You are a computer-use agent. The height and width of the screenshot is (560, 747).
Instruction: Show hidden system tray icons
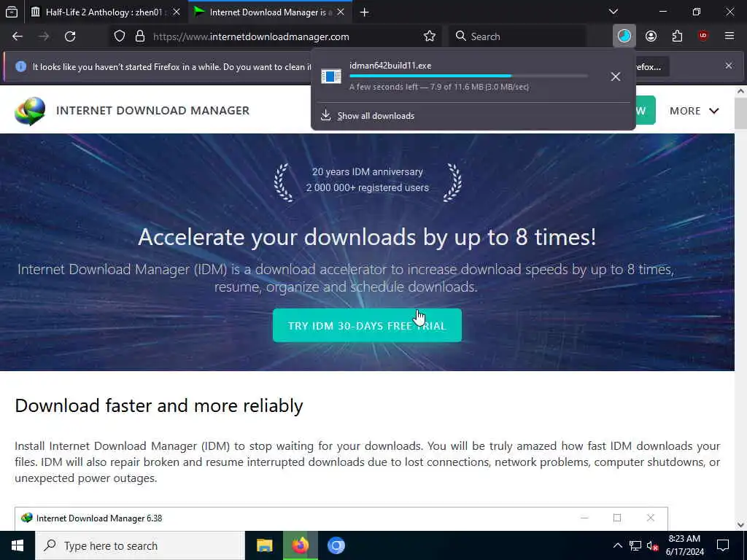tap(617, 545)
